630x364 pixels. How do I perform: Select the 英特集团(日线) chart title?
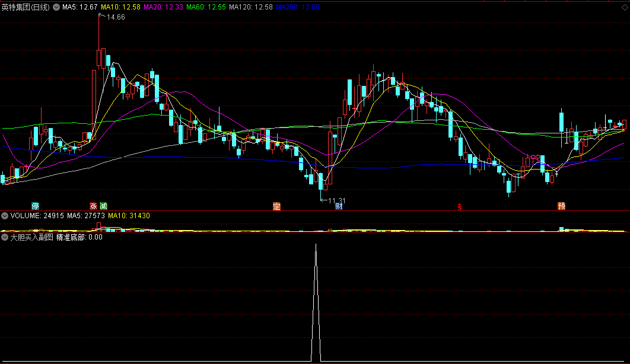[x=26, y=7]
